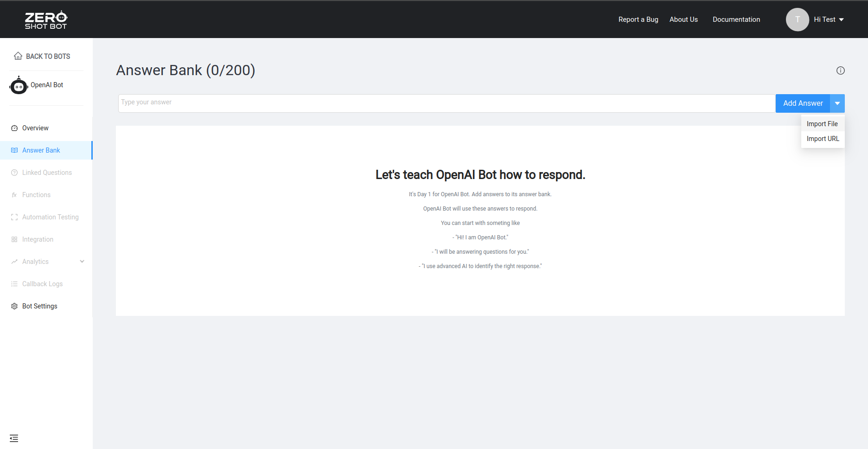868x449 pixels.
Task: Click the OpenAI Bot robot avatar
Action: click(x=19, y=85)
